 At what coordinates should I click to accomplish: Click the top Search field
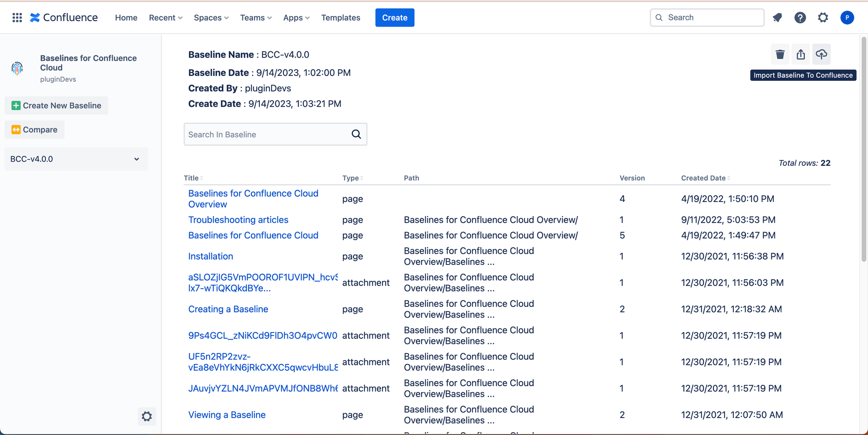[x=707, y=17]
